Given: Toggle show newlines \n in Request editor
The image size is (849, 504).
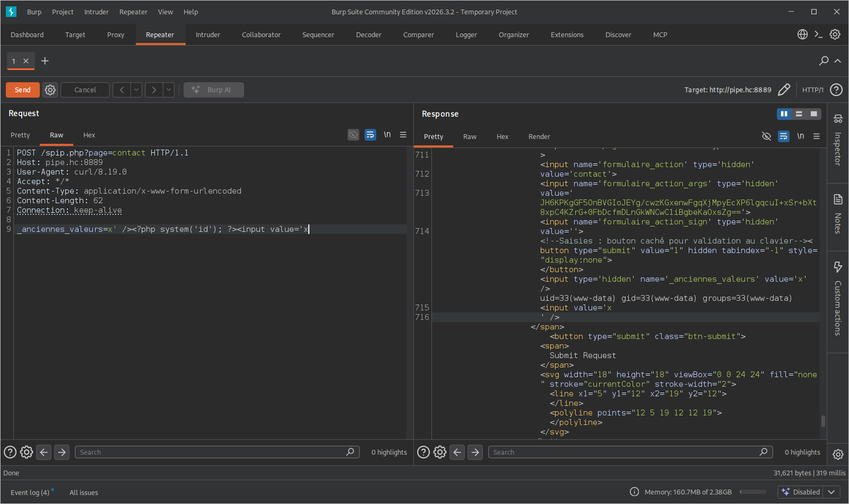Looking at the screenshot, I should (x=387, y=135).
